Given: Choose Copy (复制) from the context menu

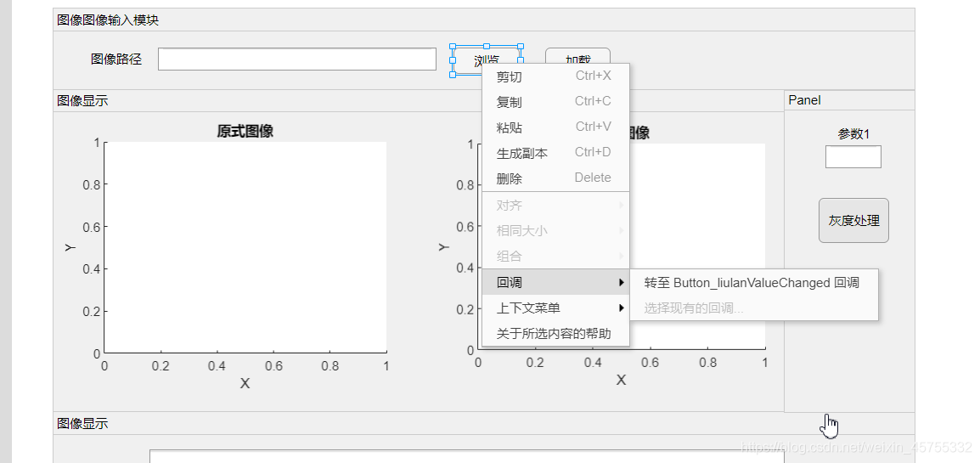Looking at the screenshot, I should point(555,102).
